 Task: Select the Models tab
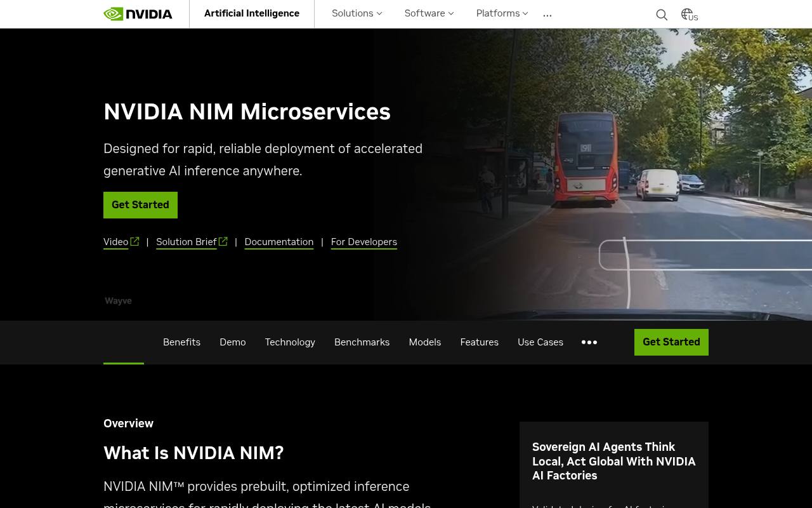(425, 342)
